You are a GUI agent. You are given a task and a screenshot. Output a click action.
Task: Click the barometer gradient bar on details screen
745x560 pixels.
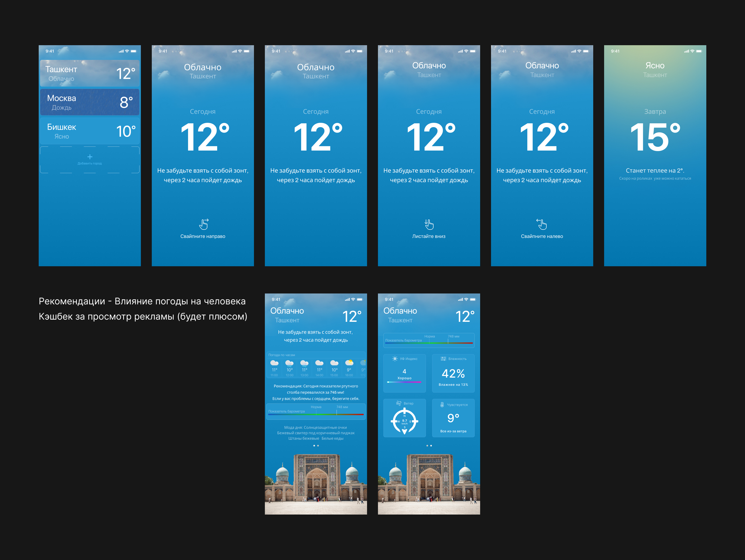(429, 343)
